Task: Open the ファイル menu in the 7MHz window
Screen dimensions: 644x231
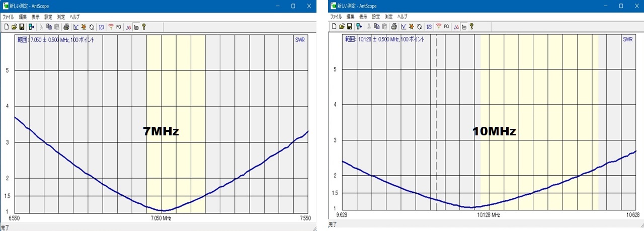Action: (9, 17)
